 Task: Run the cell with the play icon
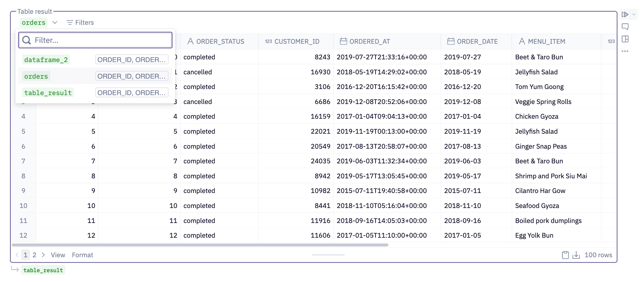[625, 14]
